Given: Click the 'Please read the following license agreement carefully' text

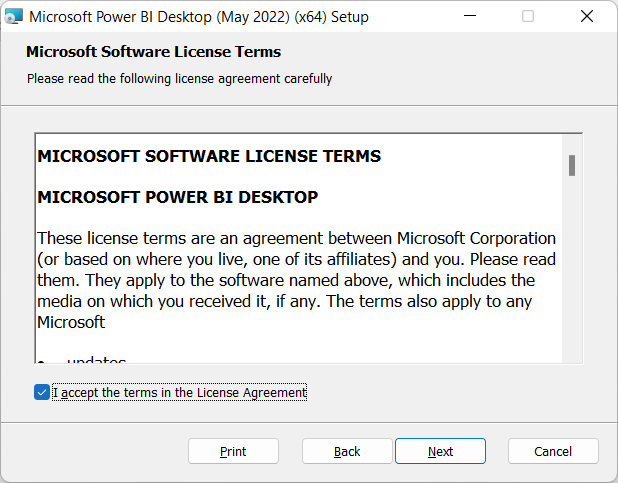Looking at the screenshot, I should (179, 78).
